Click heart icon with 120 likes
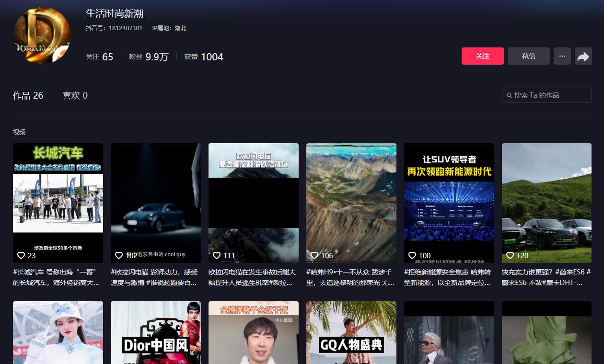 [x=510, y=255]
